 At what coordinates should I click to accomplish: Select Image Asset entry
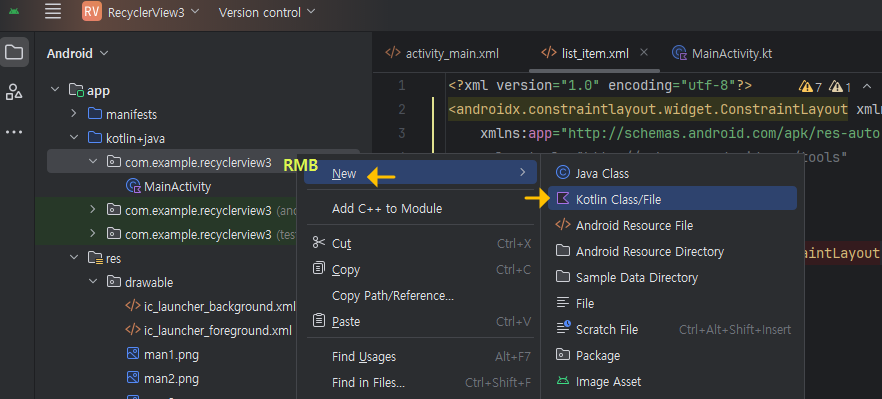pyautogui.click(x=672, y=381)
